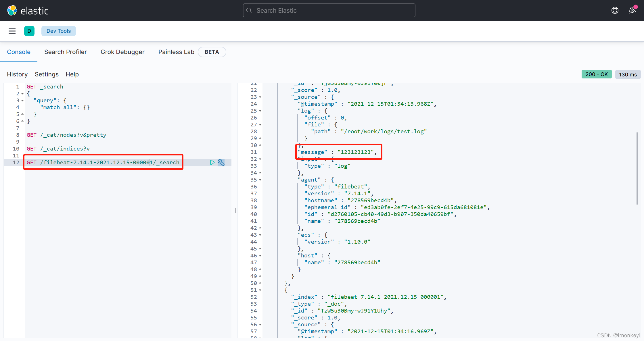Collapse editor fold at line 2

coord(22,94)
